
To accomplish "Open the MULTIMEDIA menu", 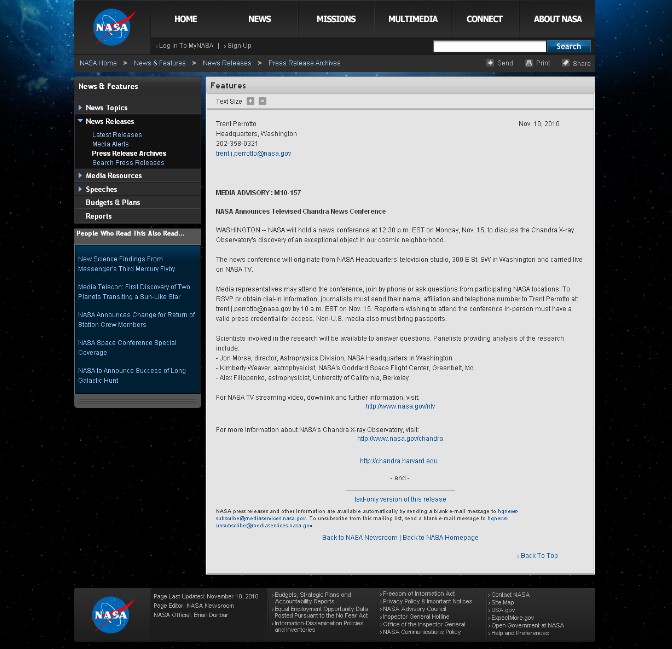I will click(x=413, y=19).
